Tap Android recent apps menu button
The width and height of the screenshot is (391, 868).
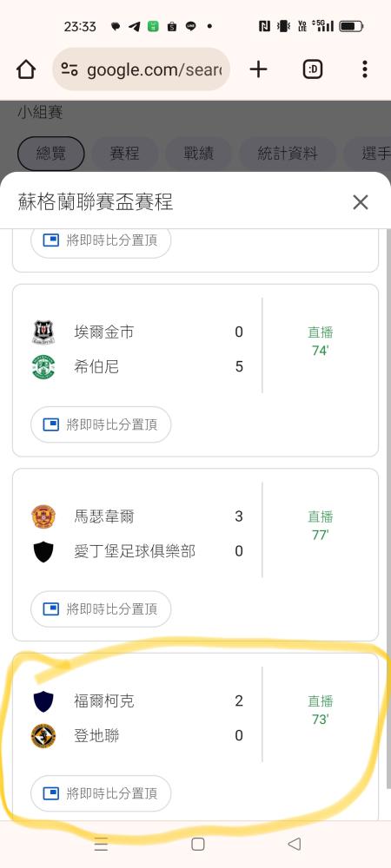pos(101,845)
